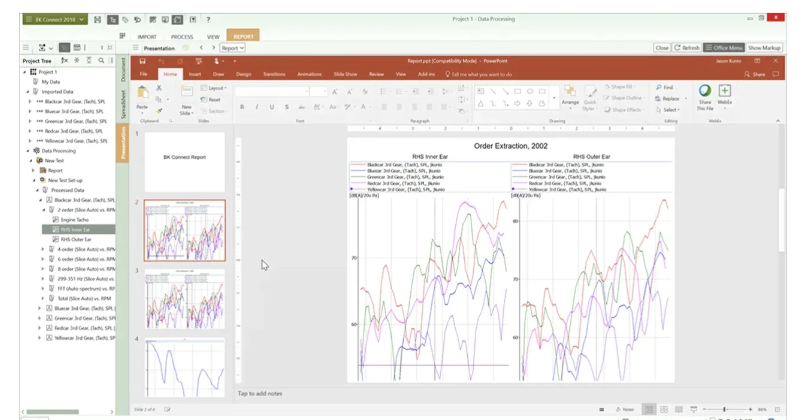The height and width of the screenshot is (420, 804).
Task: Click the Bold formatting icon
Action: coord(242,107)
